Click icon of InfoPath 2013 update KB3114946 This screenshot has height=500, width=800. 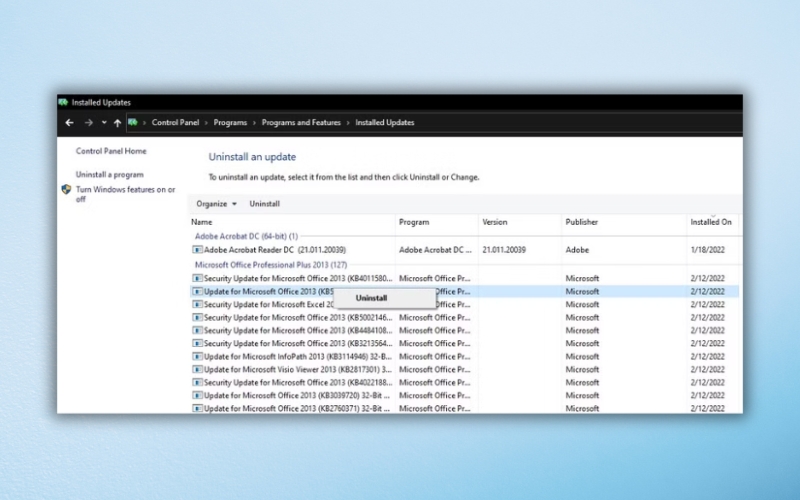(x=197, y=357)
